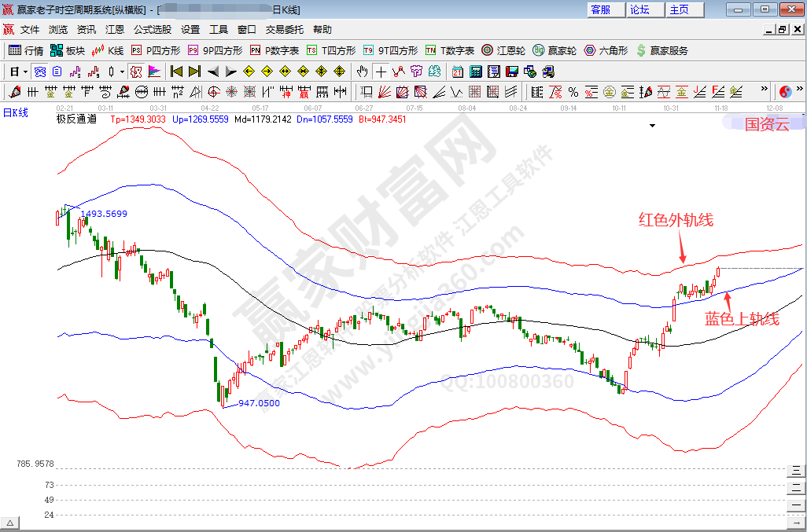Click the 论坛 forum button
This screenshot has height=532, width=807.
click(x=640, y=9)
